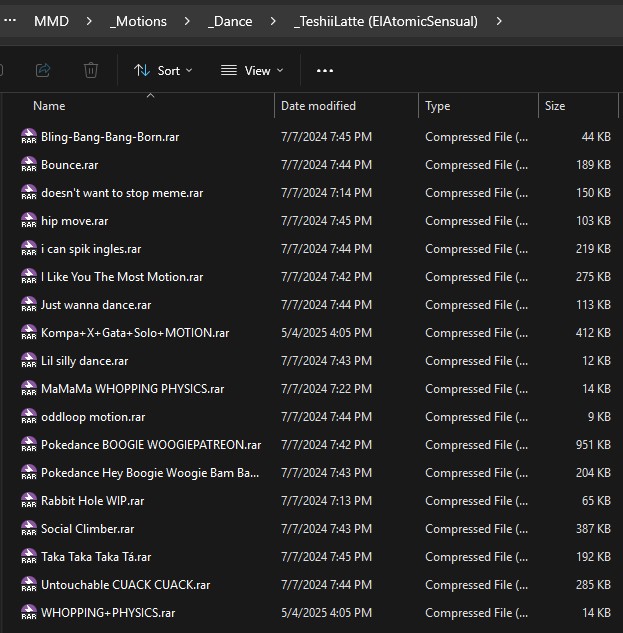Viewport: 623px width, 633px height.
Task: Select file name Kompa+X+Gata+Solo+MOTION.rar
Action: (x=135, y=333)
